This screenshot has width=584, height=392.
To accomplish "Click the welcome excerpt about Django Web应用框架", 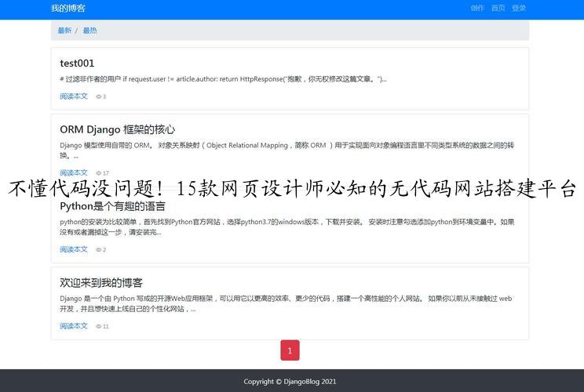I will pyautogui.click(x=286, y=303).
